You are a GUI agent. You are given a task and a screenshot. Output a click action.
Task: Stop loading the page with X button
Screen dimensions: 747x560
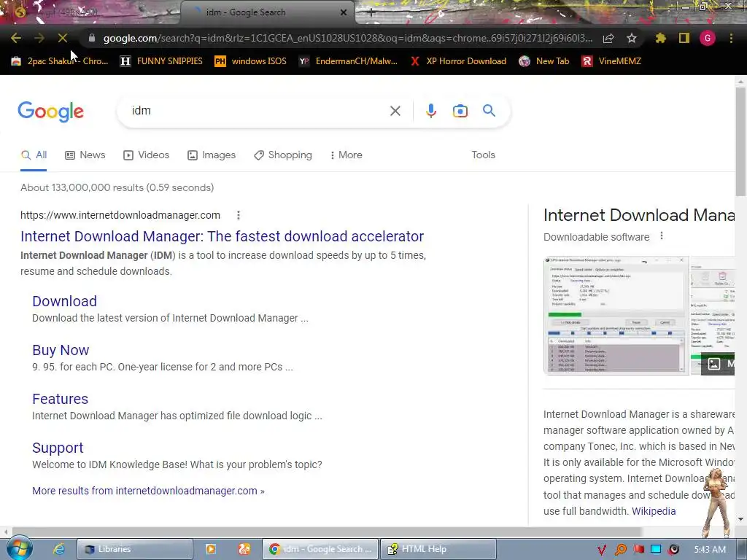coord(63,38)
